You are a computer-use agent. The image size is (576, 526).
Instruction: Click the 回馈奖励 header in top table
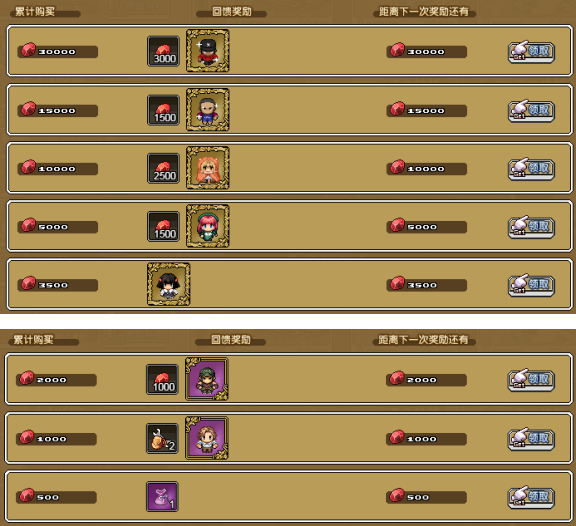click(x=232, y=12)
